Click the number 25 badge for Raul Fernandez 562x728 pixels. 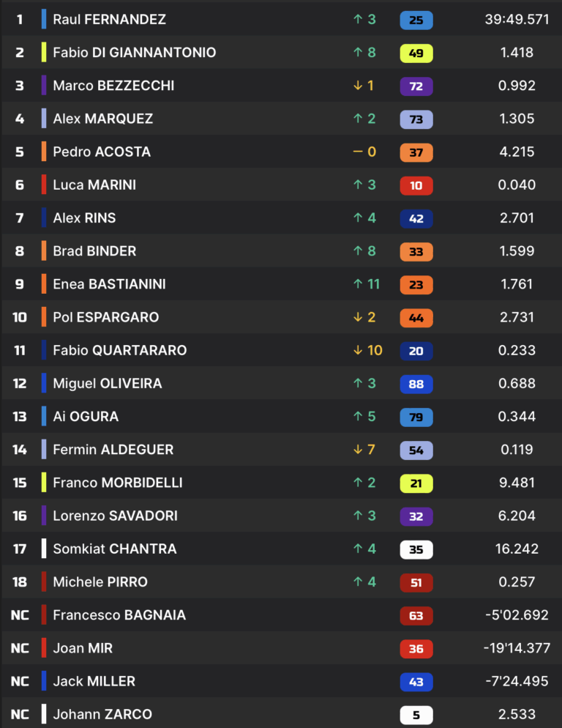pos(416,20)
